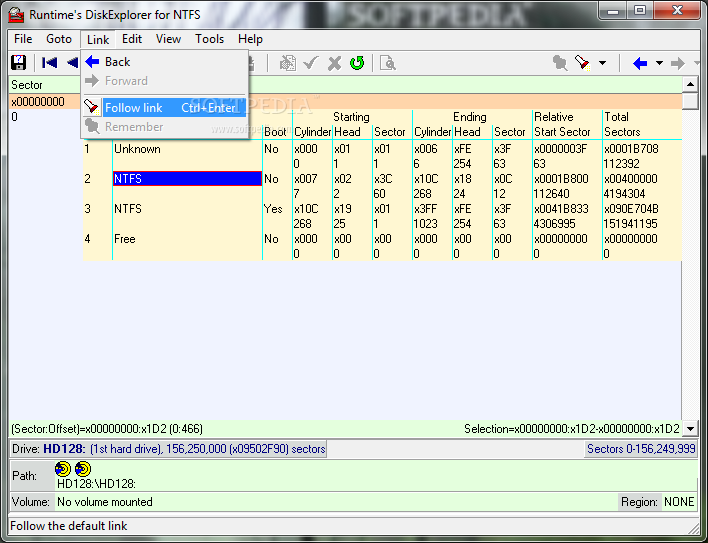Click the scrollbar up arrow

[x=690, y=84]
